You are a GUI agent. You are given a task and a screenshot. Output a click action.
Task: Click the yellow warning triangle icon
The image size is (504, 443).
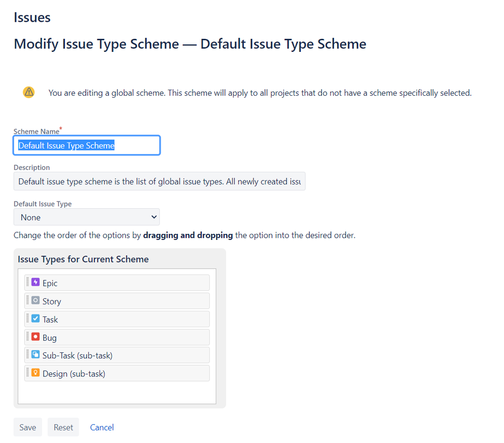(29, 92)
